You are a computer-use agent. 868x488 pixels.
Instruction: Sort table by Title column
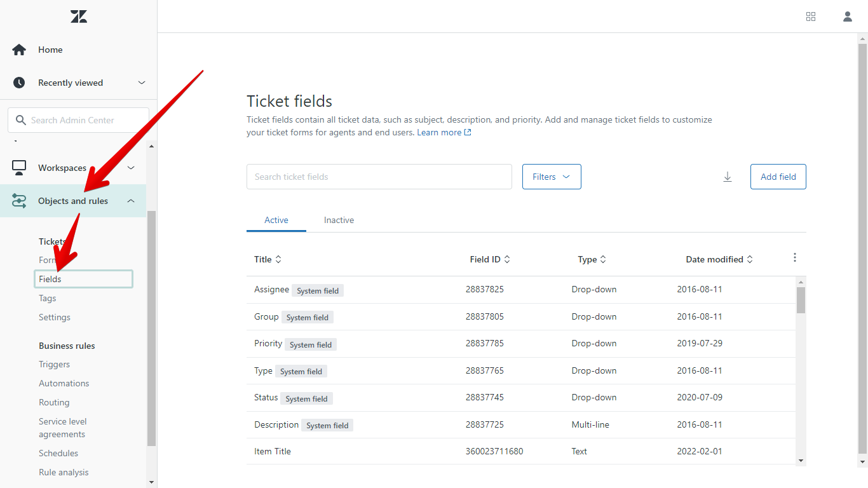268,259
